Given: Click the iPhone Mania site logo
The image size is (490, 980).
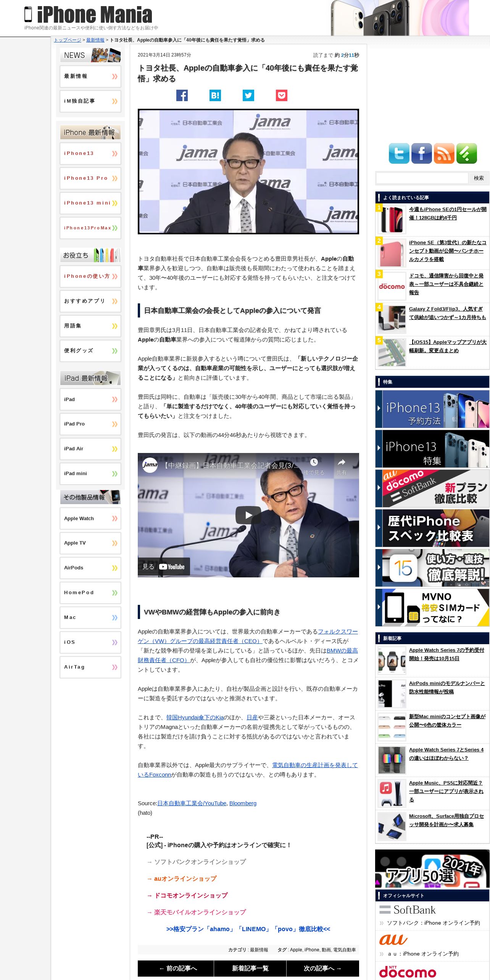Looking at the screenshot, I should coord(88,15).
